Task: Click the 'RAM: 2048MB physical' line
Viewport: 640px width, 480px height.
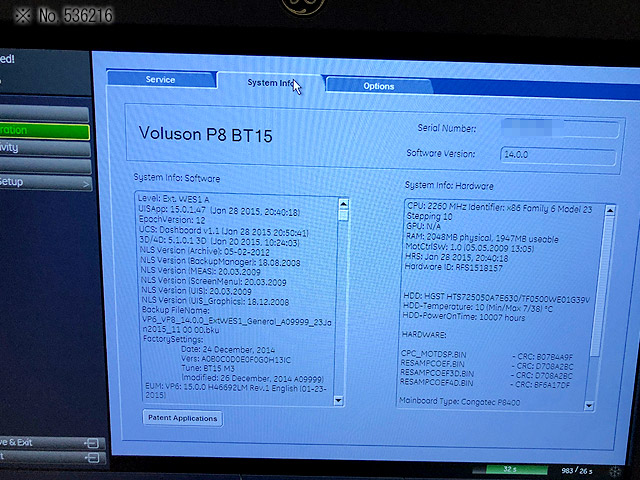Action: (482, 238)
